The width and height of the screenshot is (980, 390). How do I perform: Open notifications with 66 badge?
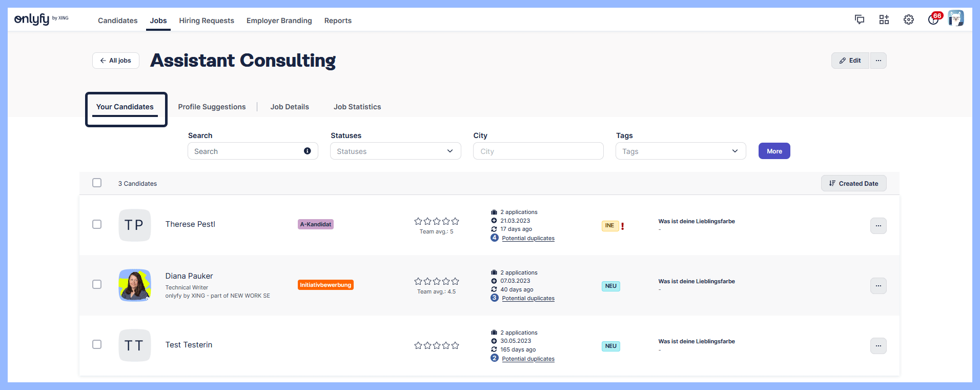coord(933,19)
